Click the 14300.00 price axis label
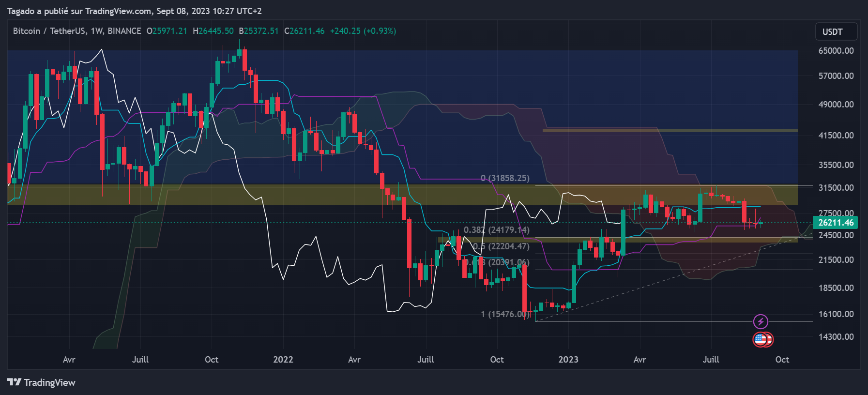This screenshot has width=868, height=395. point(836,337)
